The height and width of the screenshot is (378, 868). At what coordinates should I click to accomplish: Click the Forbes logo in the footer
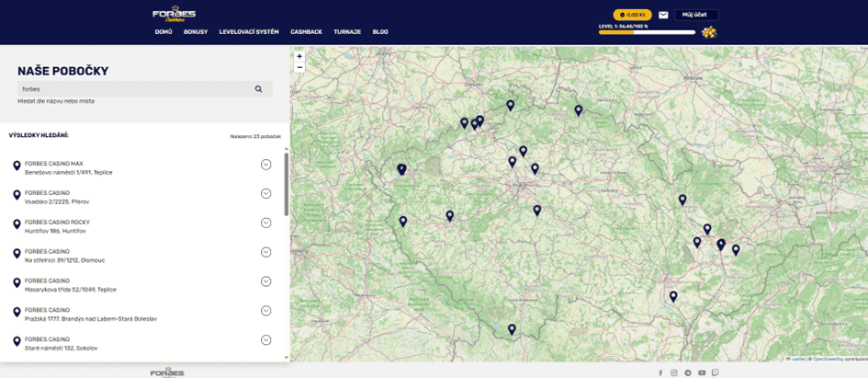click(x=166, y=372)
